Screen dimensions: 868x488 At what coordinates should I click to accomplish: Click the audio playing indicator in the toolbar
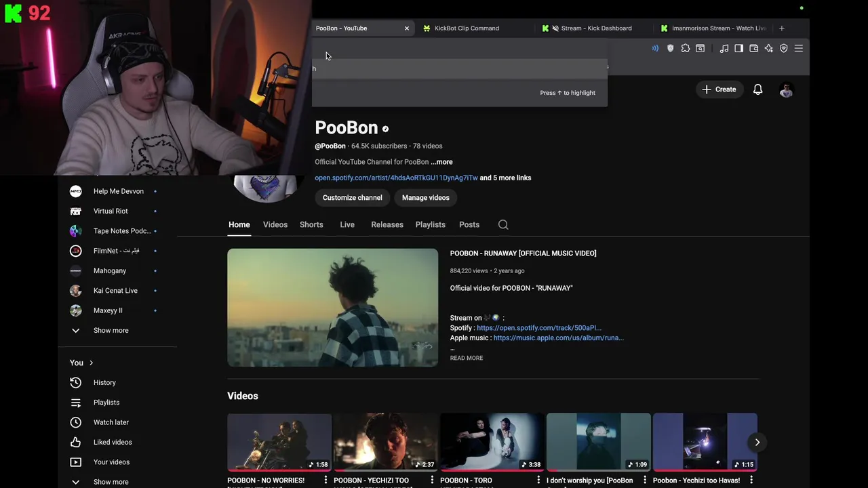click(x=655, y=48)
